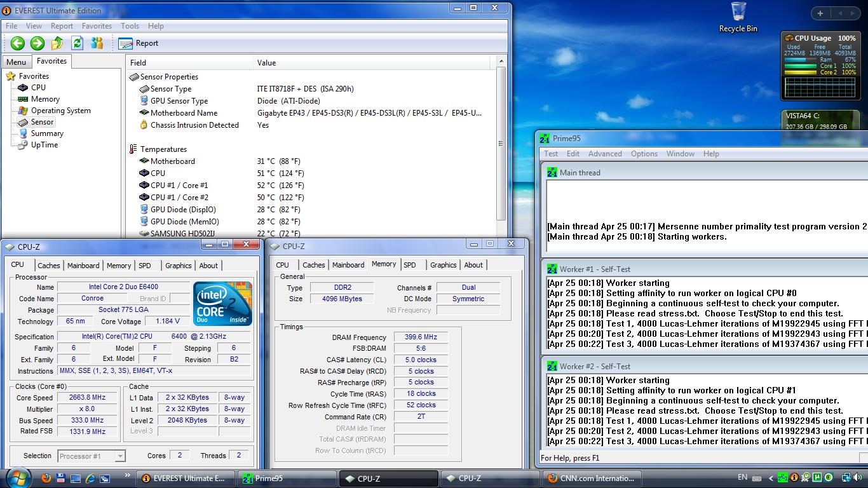Click the Prime95 icon in its title bar
Viewport: 868px width, 488px height.
tap(545, 139)
